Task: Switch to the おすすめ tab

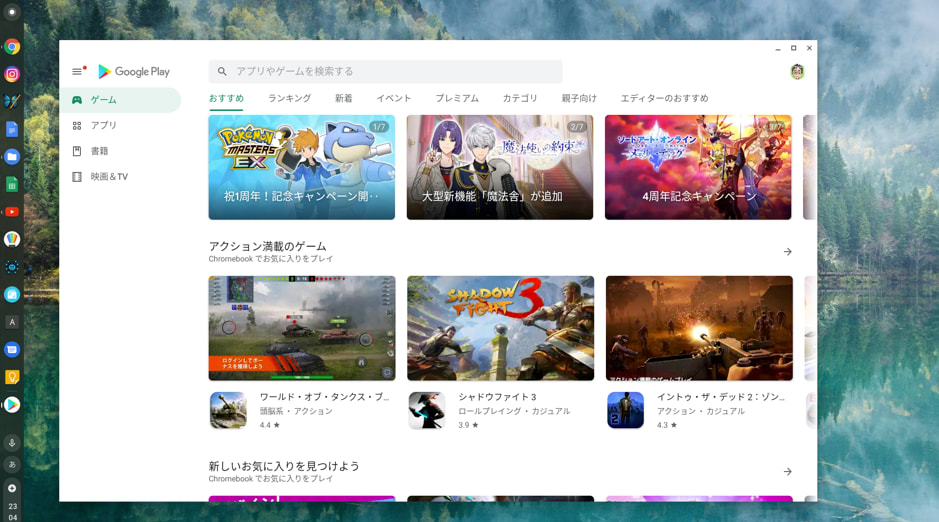Action: tap(226, 98)
